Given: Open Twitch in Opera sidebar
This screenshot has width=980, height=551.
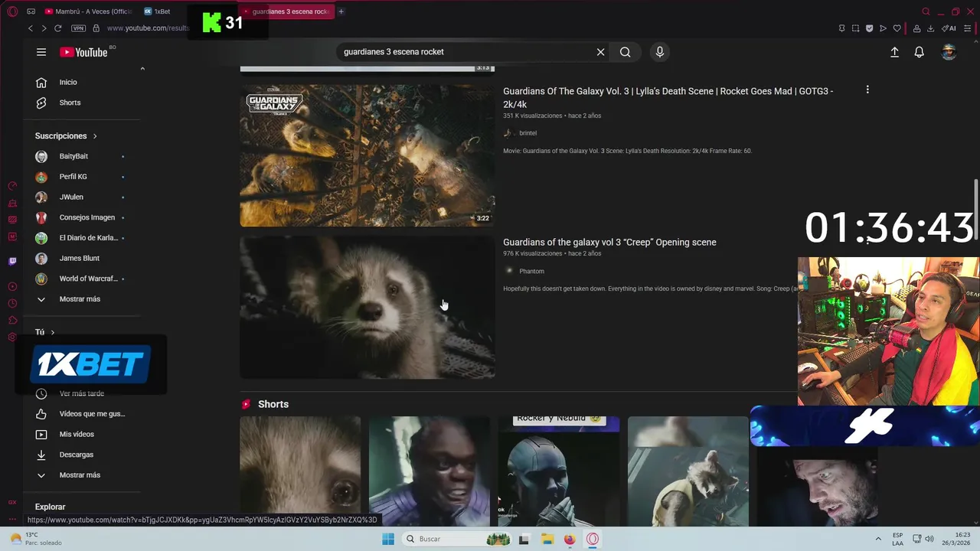Looking at the screenshot, I should (12, 261).
